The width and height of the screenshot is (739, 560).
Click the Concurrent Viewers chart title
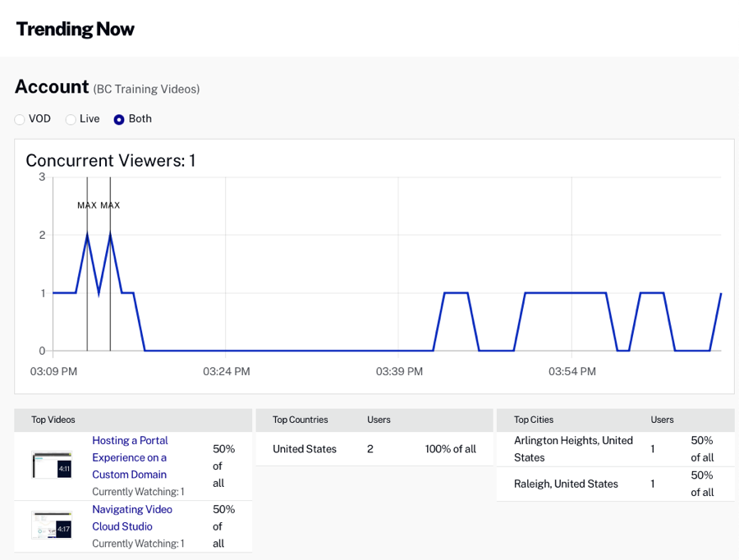click(110, 160)
